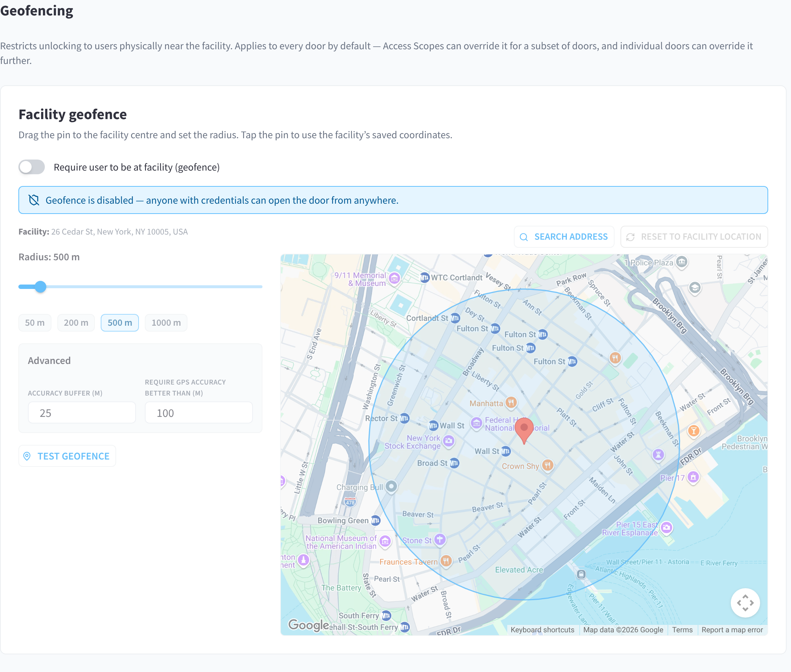This screenshot has height=672, width=791.
Task: Click the 1 Police Plaza marker icon
Action: pos(682,262)
